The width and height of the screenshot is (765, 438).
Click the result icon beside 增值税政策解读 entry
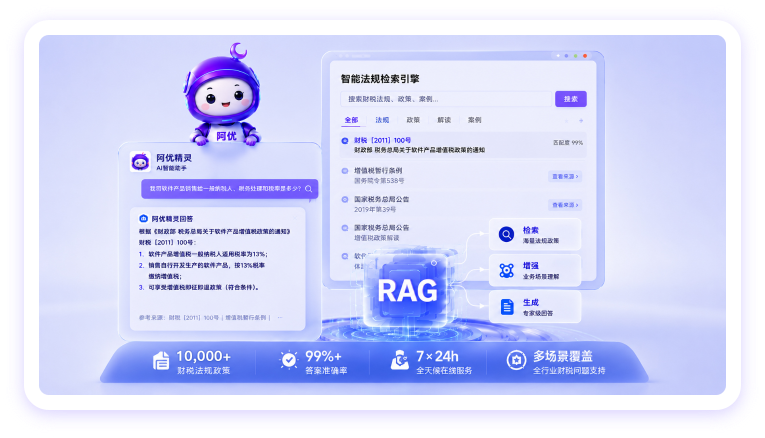coord(345,228)
